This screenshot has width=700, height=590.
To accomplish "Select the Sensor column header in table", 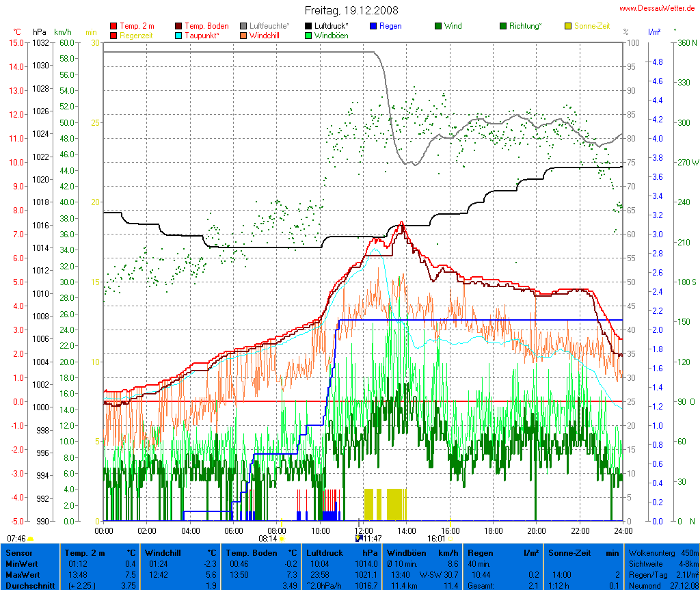I will point(18,552).
